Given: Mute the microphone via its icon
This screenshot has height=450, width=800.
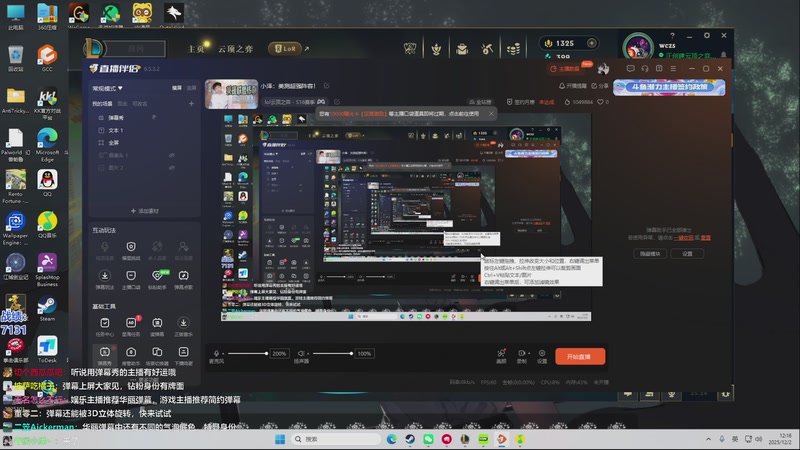Looking at the screenshot, I should tap(216, 354).
